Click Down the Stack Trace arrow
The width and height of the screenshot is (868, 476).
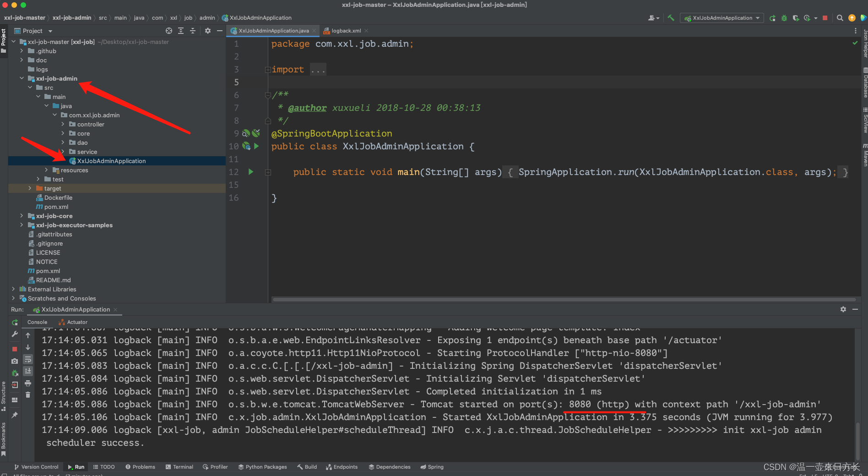[28, 347]
